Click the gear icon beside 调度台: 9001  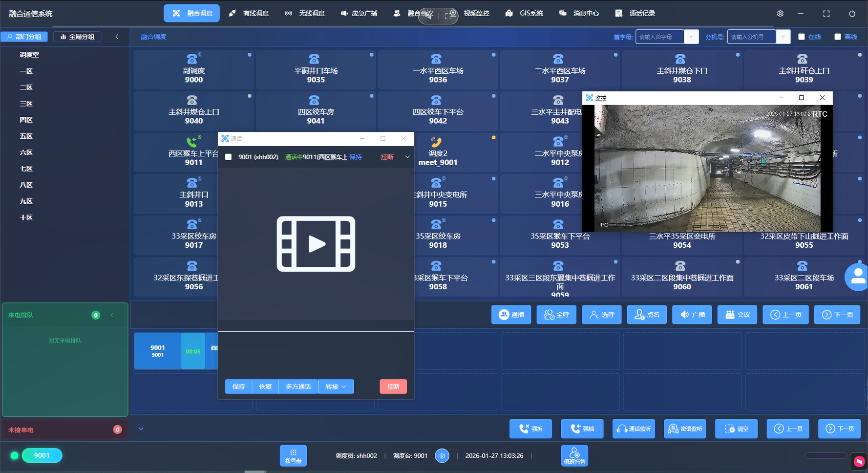442,456
